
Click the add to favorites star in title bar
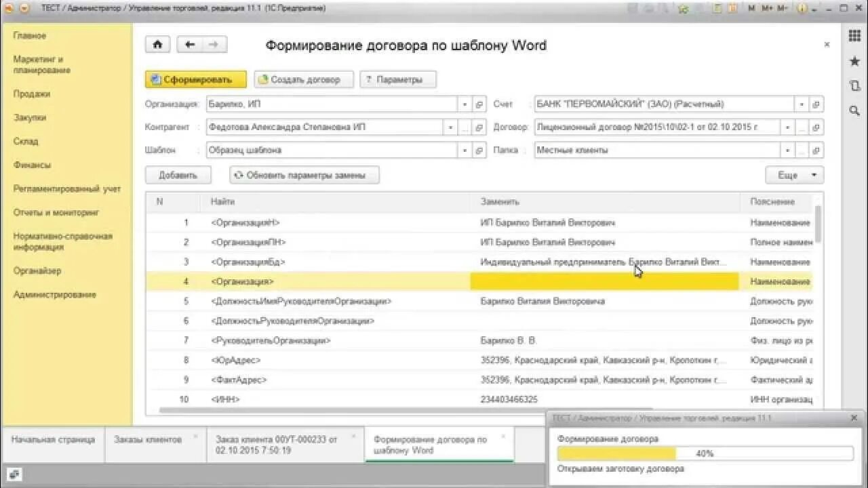tap(683, 8)
